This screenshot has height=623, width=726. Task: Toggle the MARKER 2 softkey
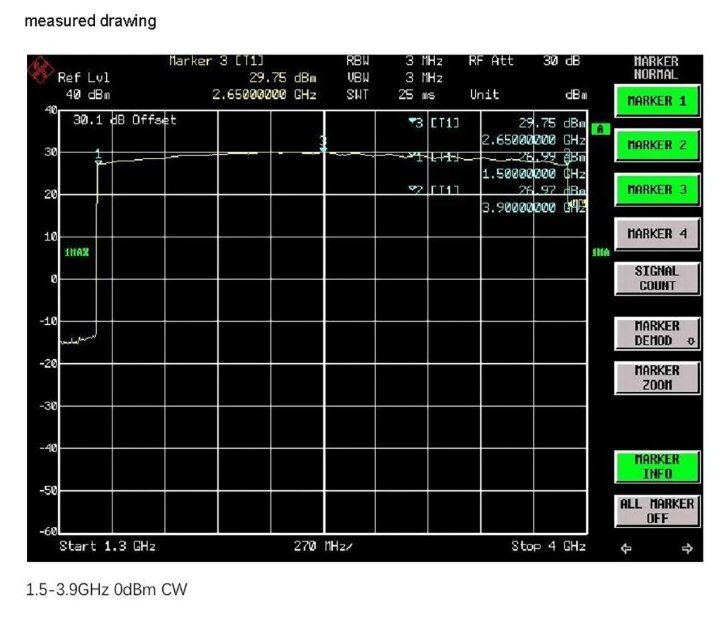[x=656, y=145]
